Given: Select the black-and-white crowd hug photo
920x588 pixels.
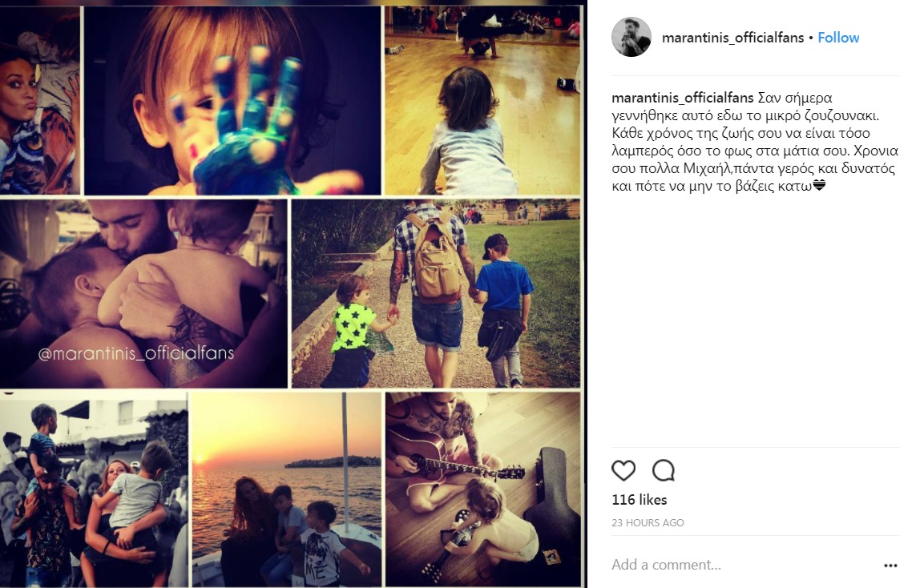Looking at the screenshot, I should click(x=94, y=489).
